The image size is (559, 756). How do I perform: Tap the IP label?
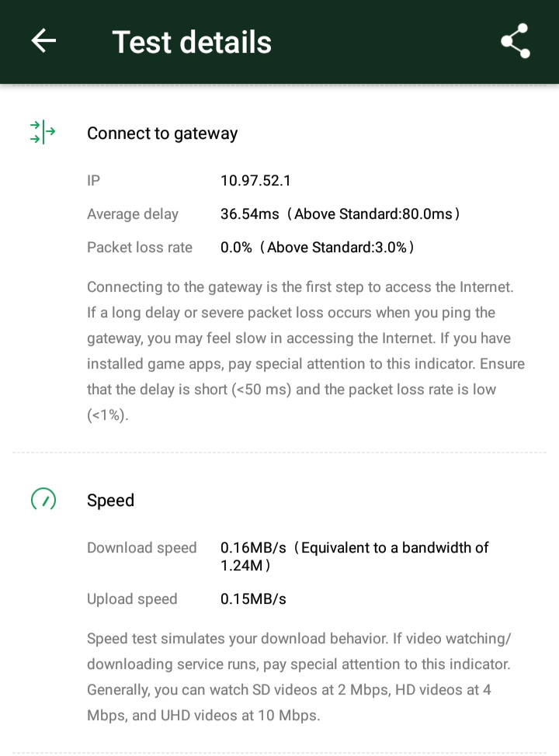click(93, 181)
